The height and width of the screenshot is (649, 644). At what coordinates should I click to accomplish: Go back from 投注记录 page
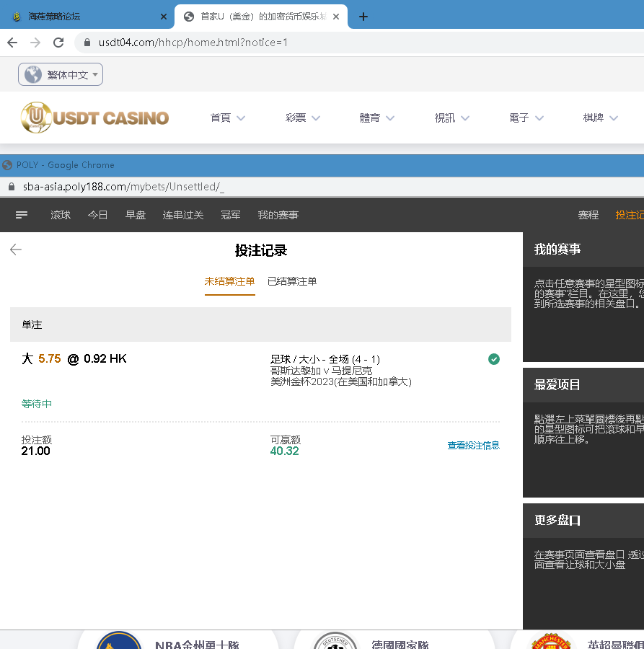click(16, 250)
